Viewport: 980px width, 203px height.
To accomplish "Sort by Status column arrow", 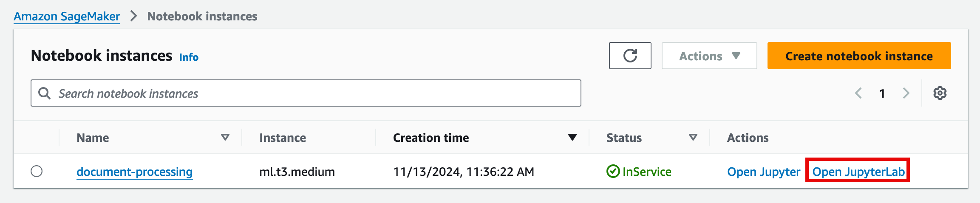I will click(x=693, y=137).
